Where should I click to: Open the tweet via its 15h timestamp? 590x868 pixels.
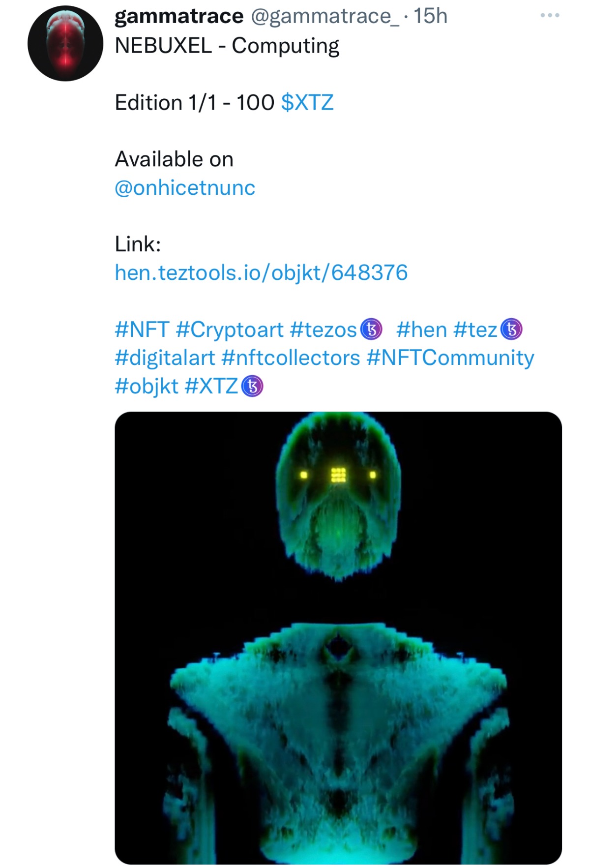pos(430,16)
